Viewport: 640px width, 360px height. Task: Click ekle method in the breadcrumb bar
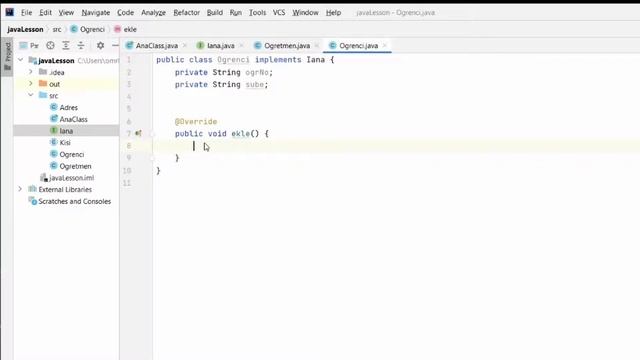125,29
